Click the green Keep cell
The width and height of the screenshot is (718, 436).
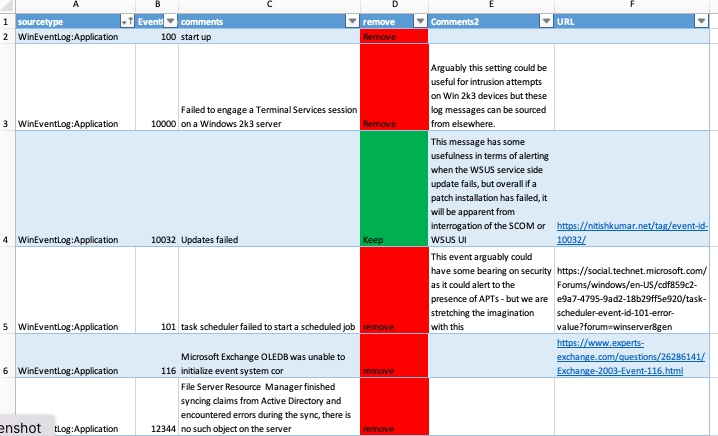pos(394,189)
